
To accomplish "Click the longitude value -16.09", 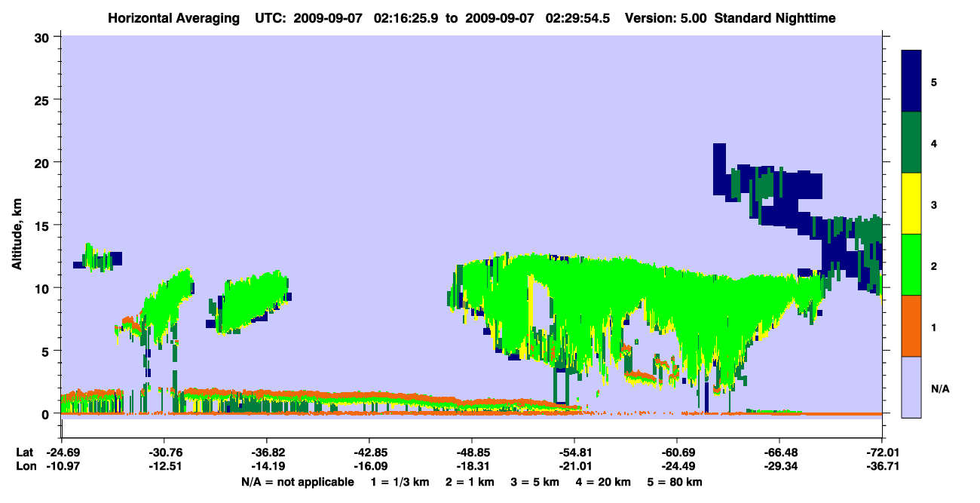I will (369, 466).
